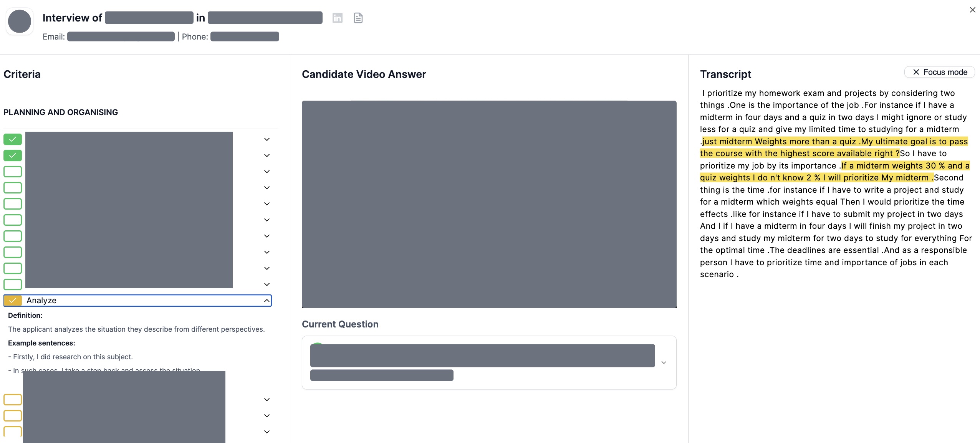Close the interview review screen
980x443 pixels.
click(x=973, y=10)
